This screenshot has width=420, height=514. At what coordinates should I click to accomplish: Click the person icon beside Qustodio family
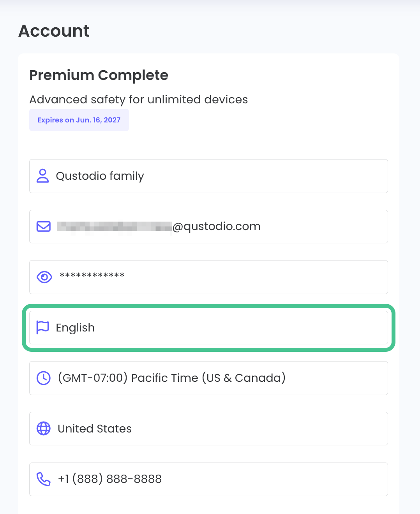click(43, 176)
